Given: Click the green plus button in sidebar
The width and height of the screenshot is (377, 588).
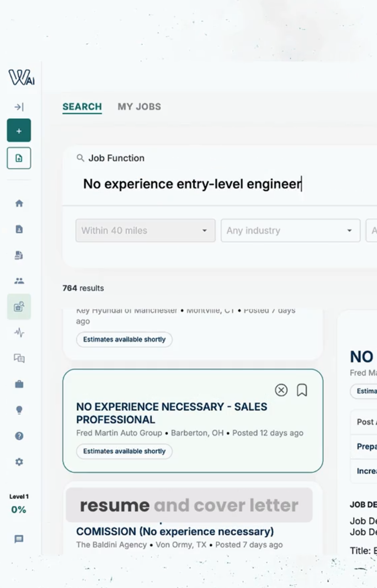Looking at the screenshot, I should click(19, 130).
